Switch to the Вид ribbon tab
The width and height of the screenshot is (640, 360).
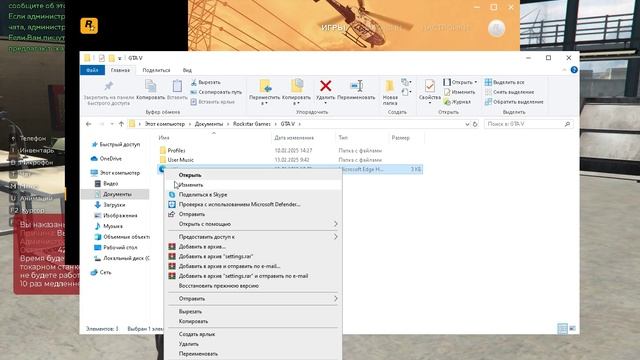point(187,70)
